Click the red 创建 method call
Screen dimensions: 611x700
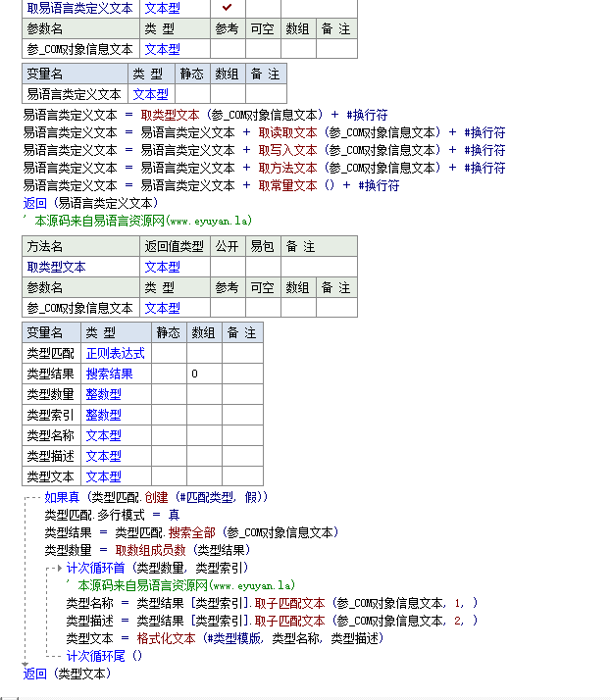click(156, 497)
